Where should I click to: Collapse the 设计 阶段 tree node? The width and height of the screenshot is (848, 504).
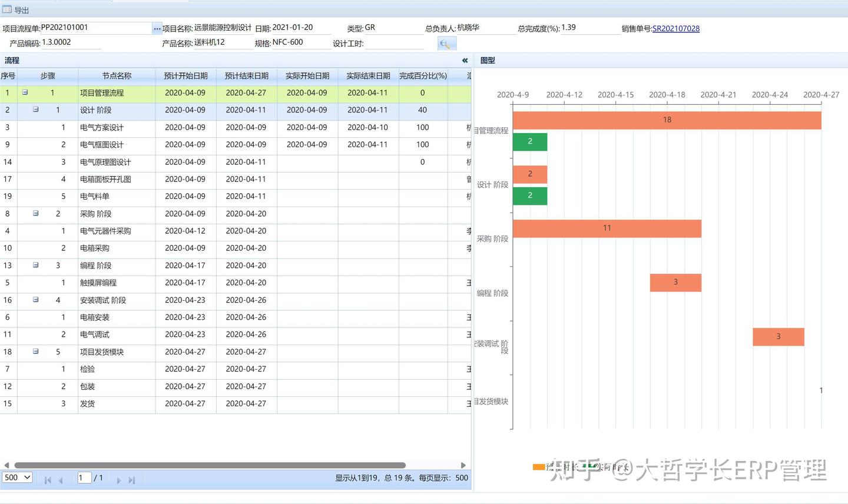36,110
